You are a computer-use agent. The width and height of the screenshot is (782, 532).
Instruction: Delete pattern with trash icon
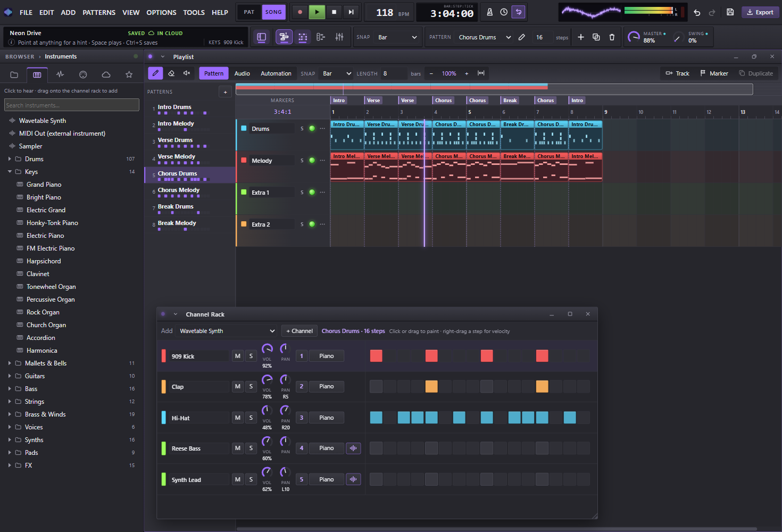(612, 37)
